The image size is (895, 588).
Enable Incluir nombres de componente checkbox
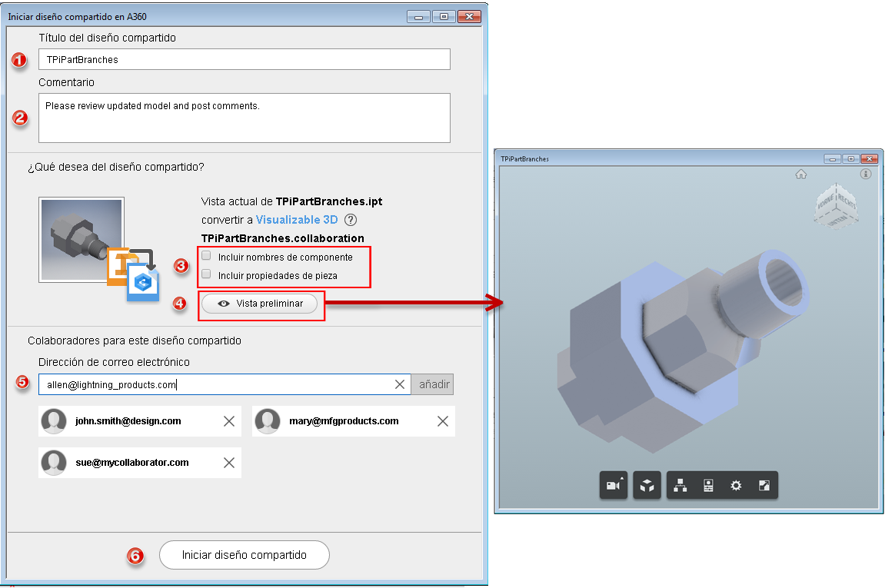coord(207,255)
